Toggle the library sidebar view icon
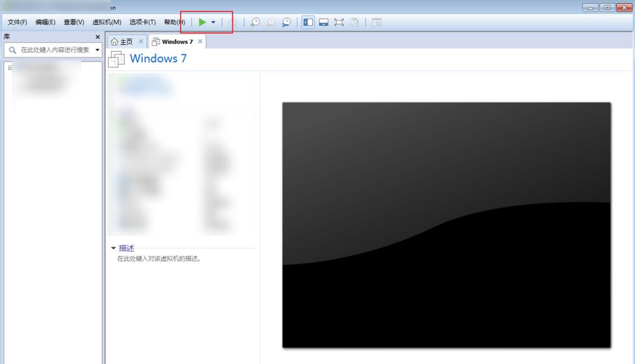Screen dimensions: 635x364 click(308, 22)
